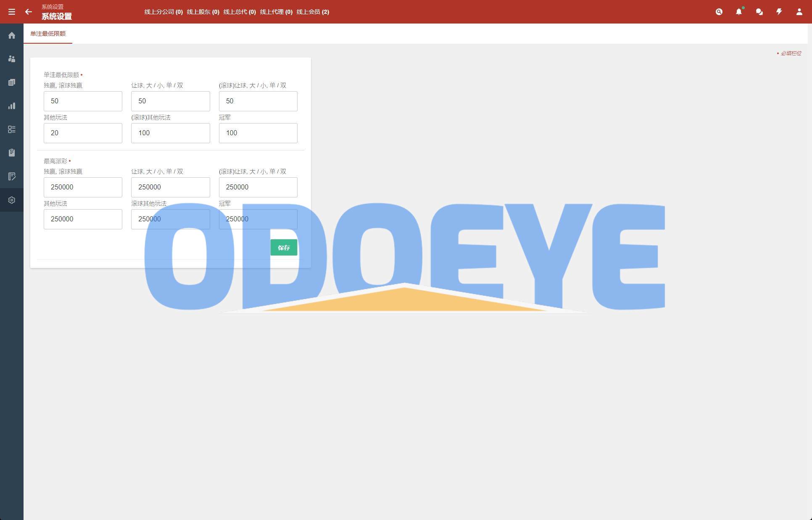This screenshot has width=812, height=520.
Task: Open the chat messages icon
Action: pyautogui.click(x=759, y=12)
